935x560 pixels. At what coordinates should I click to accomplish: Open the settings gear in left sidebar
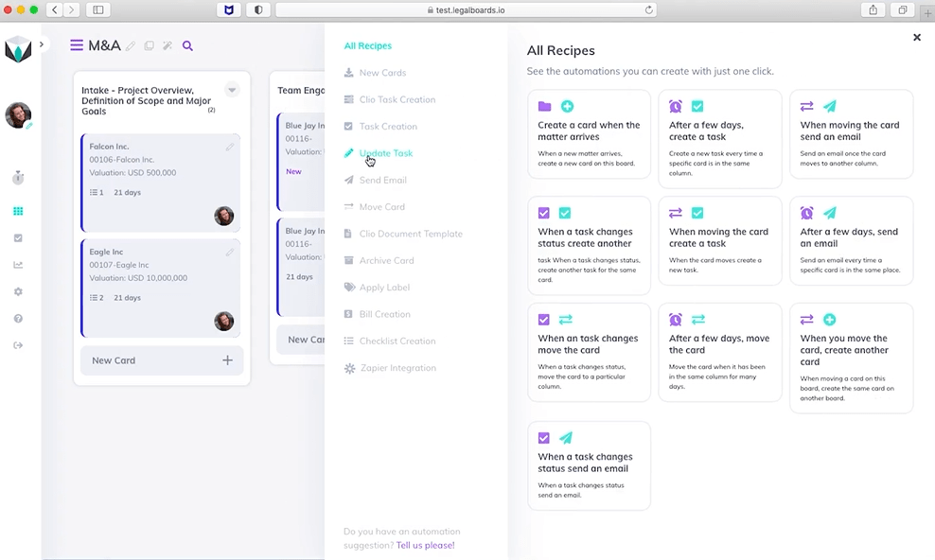pyautogui.click(x=18, y=292)
